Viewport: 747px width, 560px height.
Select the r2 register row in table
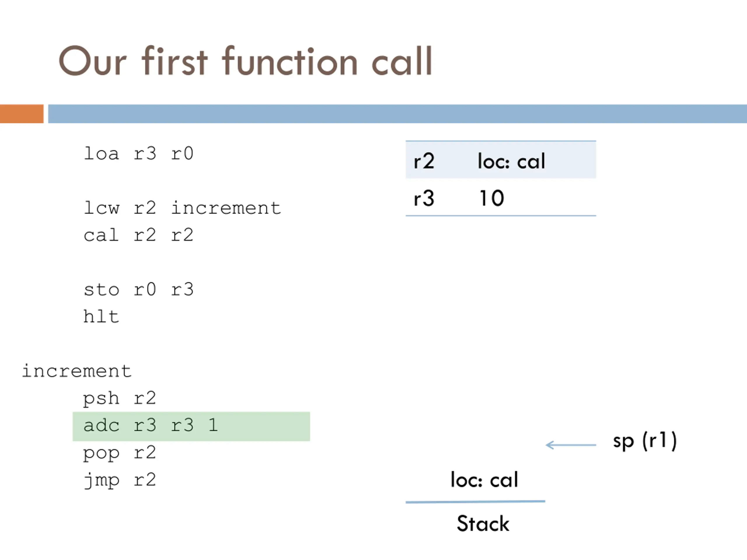coord(501,160)
